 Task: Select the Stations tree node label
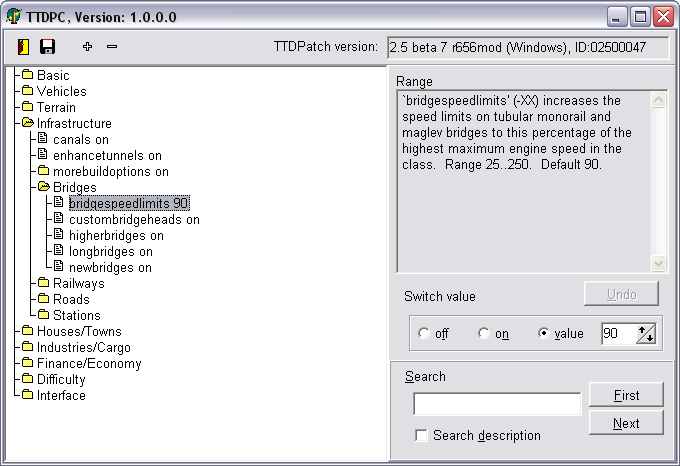76,316
